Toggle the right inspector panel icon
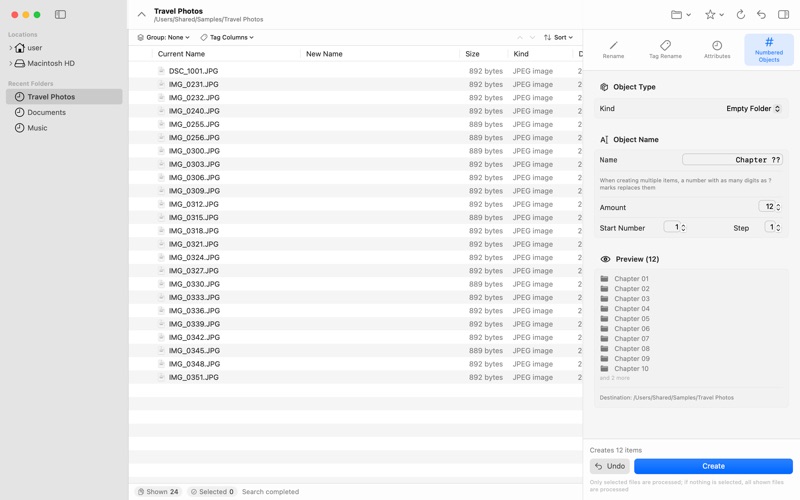800x500 pixels. 783,15
